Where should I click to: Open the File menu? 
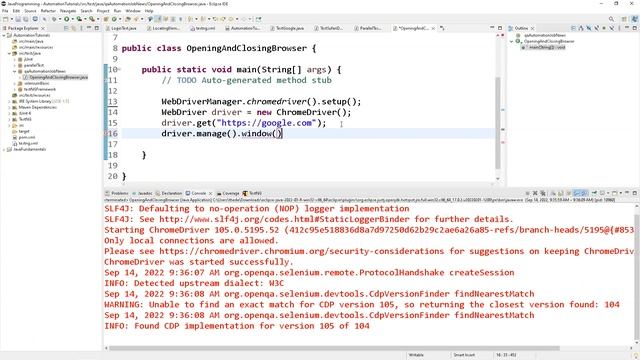tap(5, 11)
